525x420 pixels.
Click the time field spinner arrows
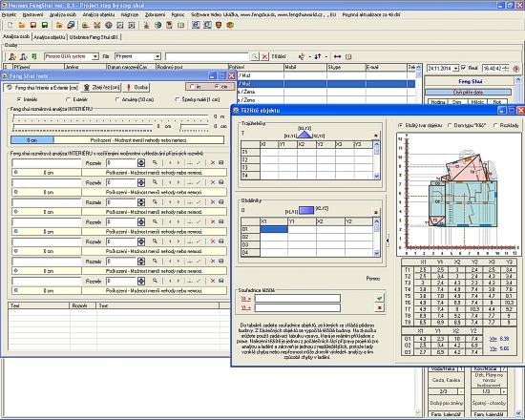[506, 69]
